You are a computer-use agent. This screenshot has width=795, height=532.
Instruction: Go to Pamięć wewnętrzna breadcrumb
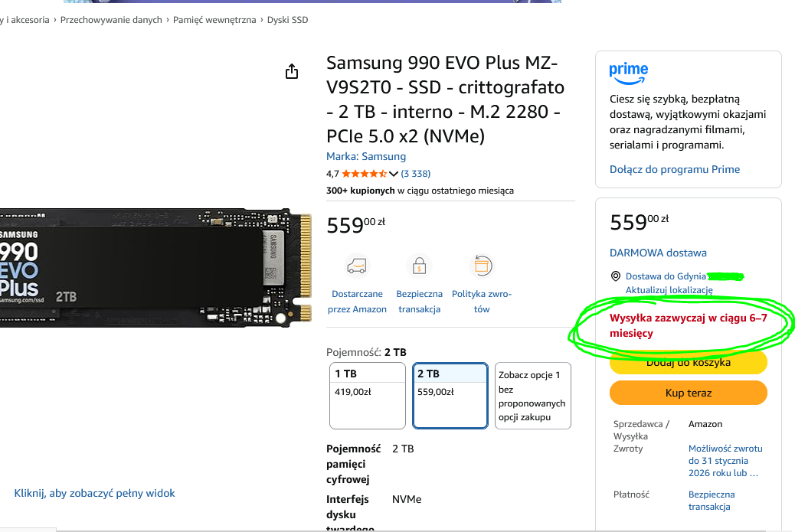pyautogui.click(x=214, y=20)
